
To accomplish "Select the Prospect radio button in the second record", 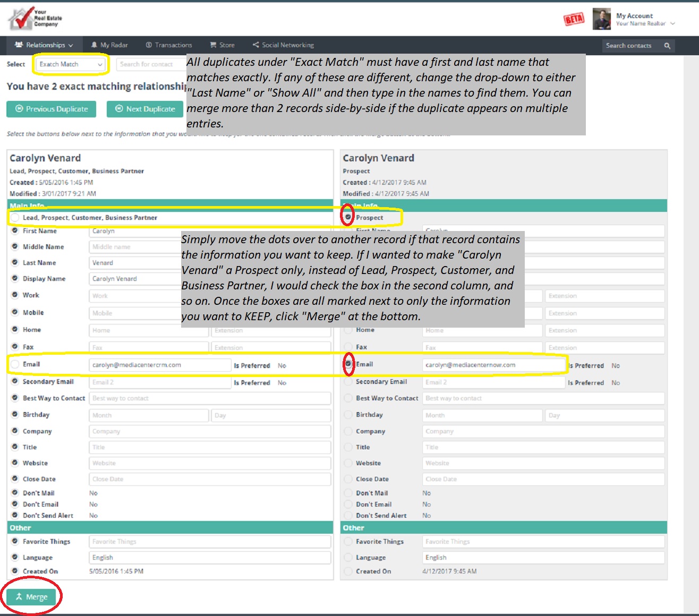I will [348, 217].
